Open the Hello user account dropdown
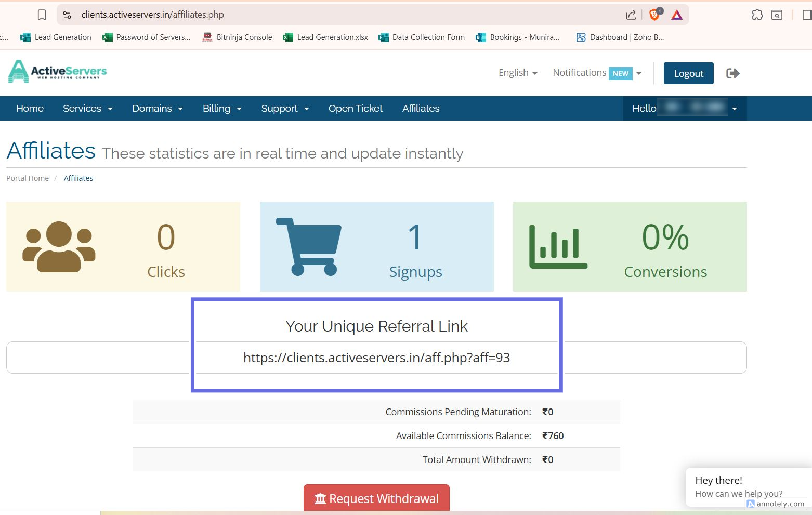Image resolution: width=812 pixels, height=515 pixels. pyautogui.click(x=684, y=109)
